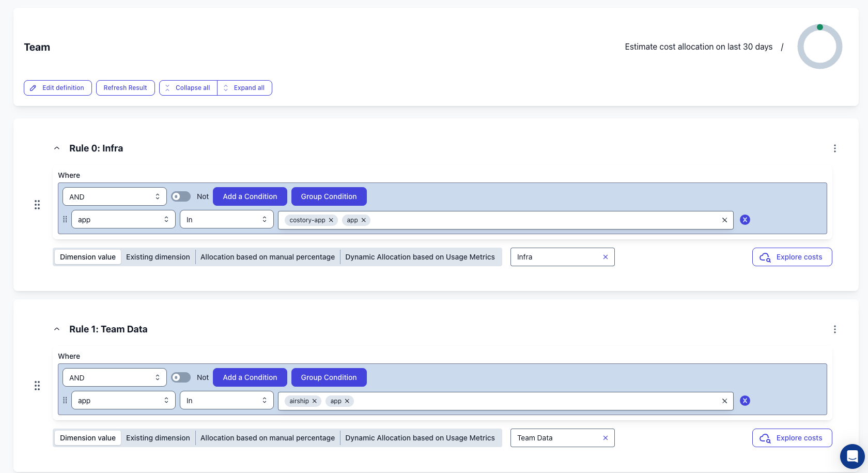
Task: Click the Rule 0: Infra heading
Action: (96, 148)
